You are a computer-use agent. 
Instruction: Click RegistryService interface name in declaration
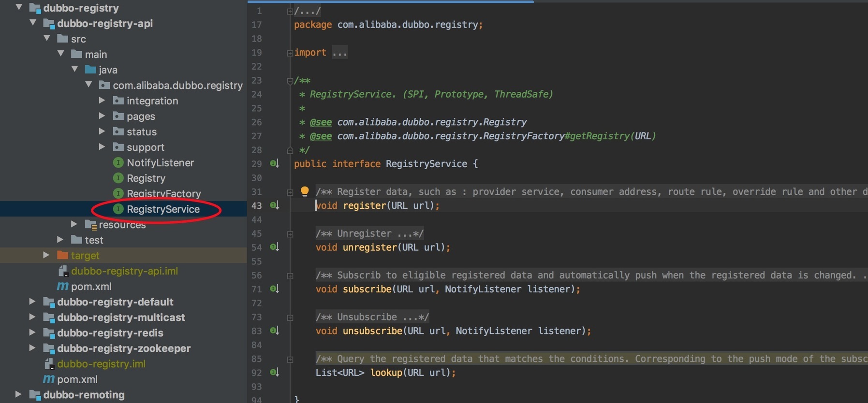[x=427, y=164]
